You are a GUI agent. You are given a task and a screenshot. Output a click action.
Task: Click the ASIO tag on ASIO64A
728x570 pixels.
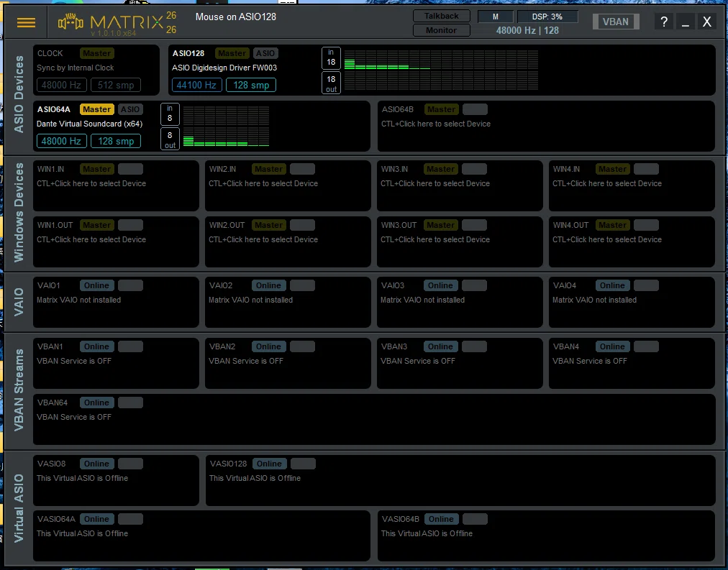point(130,109)
